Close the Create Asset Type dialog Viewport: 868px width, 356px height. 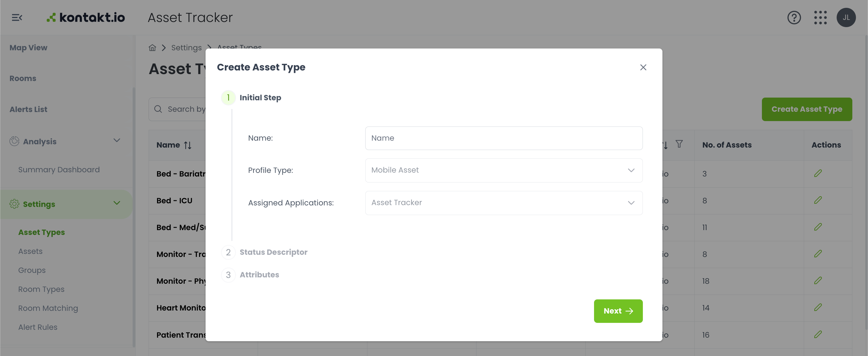tap(643, 67)
